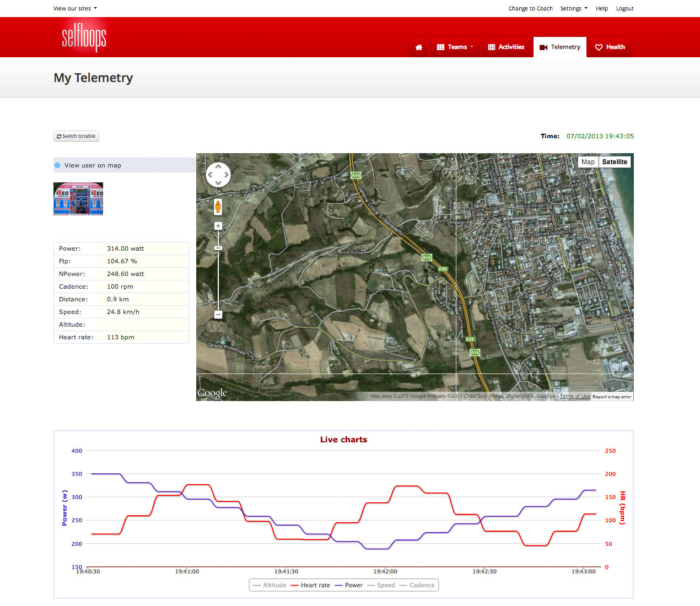
Task: Pan the map up with arrow control
Action: 218,166
